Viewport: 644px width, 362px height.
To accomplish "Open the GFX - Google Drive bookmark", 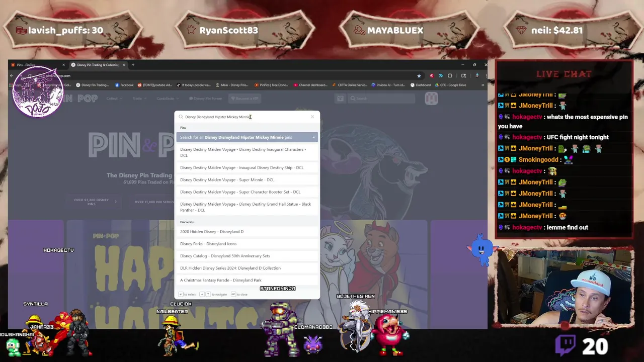I will 450,85.
